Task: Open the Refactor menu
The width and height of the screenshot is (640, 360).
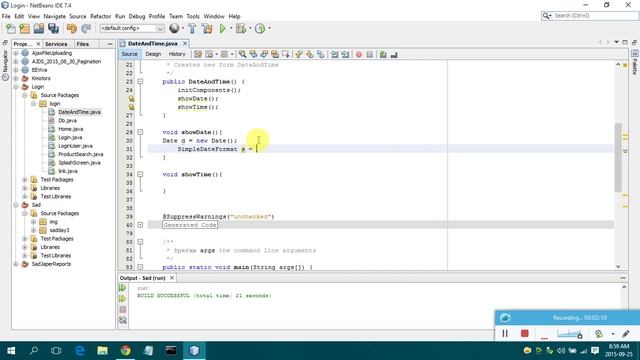Action: pos(100,16)
